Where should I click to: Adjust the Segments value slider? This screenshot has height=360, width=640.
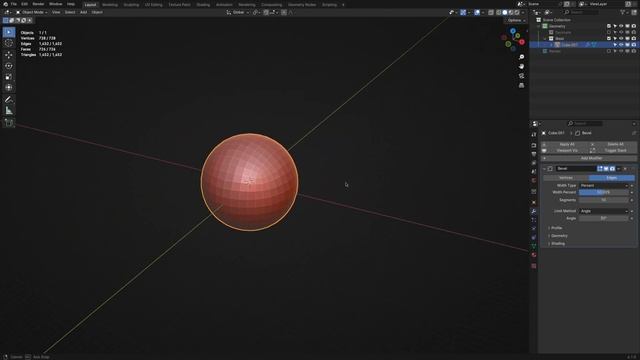point(604,200)
